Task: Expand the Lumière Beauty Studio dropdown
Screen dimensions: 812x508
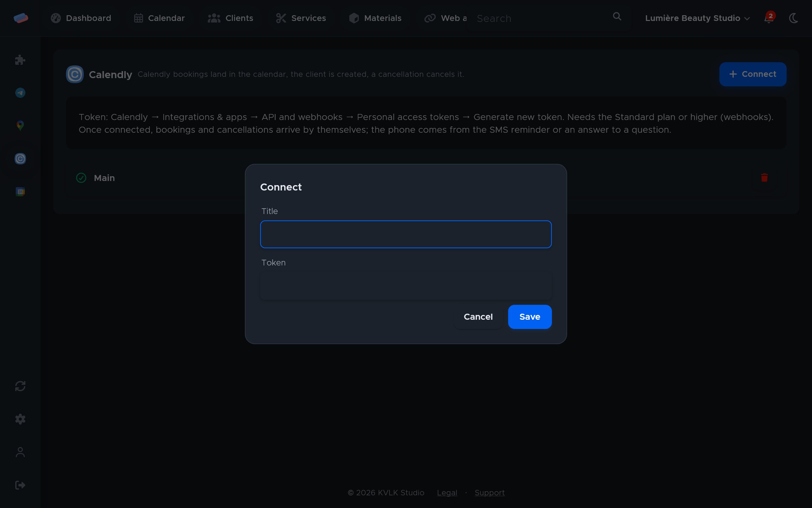Action: coord(697,18)
